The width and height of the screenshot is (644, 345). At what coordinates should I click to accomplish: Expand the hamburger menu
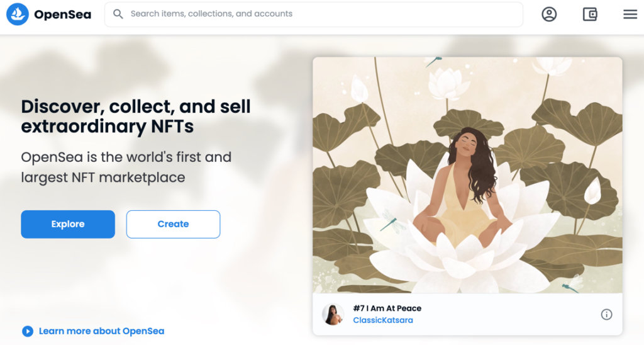pyautogui.click(x=630, y=14)
